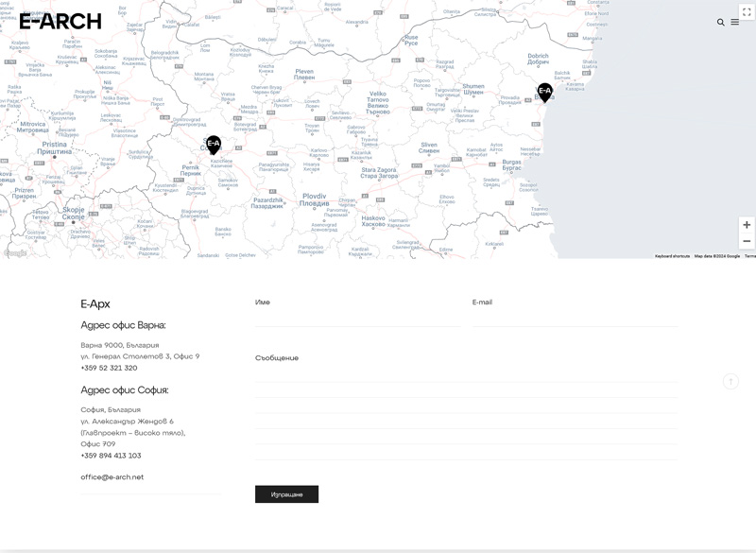Click the Google logo on the map

pos(15,253)
